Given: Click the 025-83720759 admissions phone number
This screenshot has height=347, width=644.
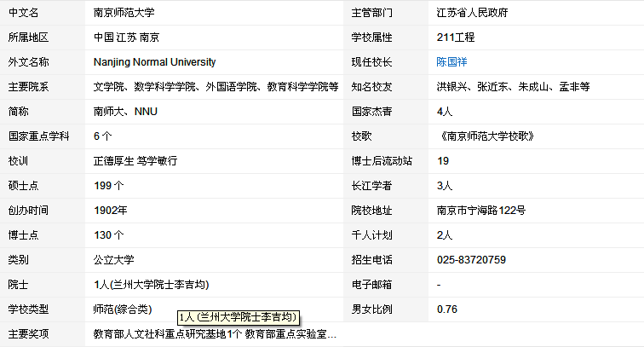Looking at the screenshot, I should 471,259.
